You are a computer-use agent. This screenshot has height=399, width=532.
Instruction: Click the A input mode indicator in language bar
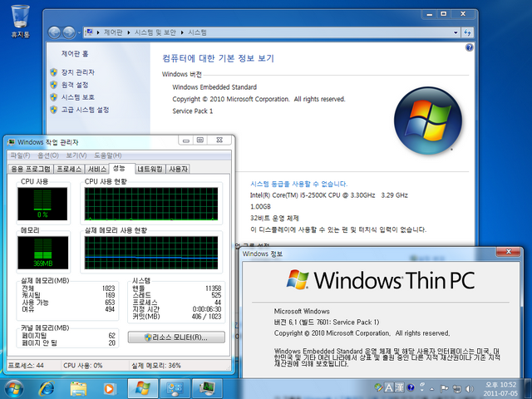tap(389, 387)
